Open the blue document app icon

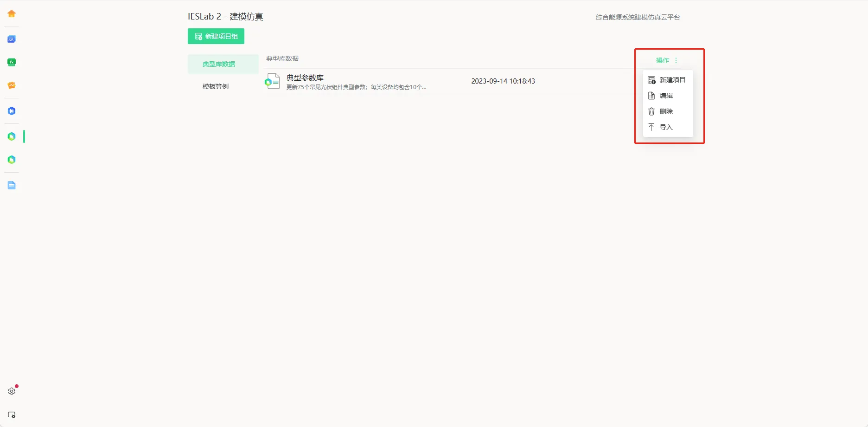pyautogui.click(x=12, y=185)
